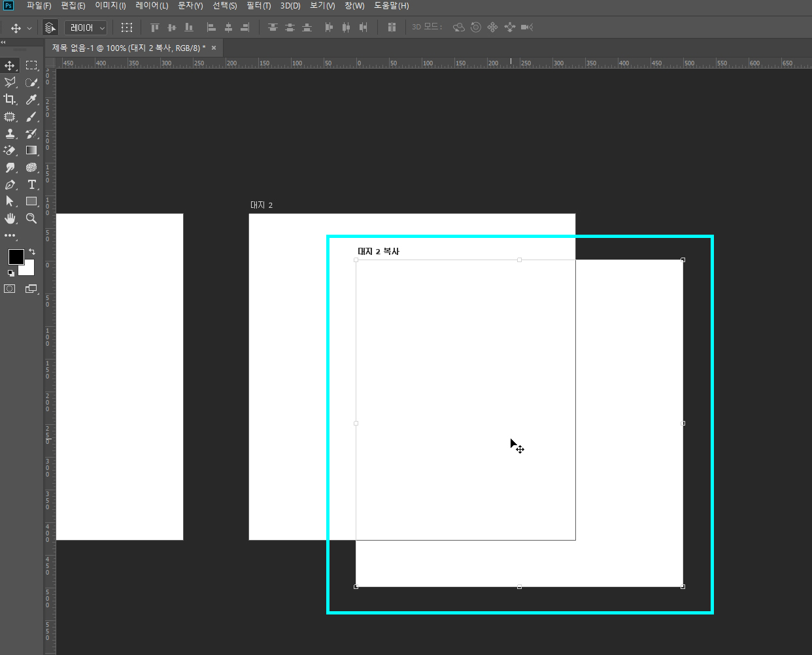Viewport: 812px width, 655px height.
Task: Open the 편집(E) menu
Action: click(x=73, y=6)
